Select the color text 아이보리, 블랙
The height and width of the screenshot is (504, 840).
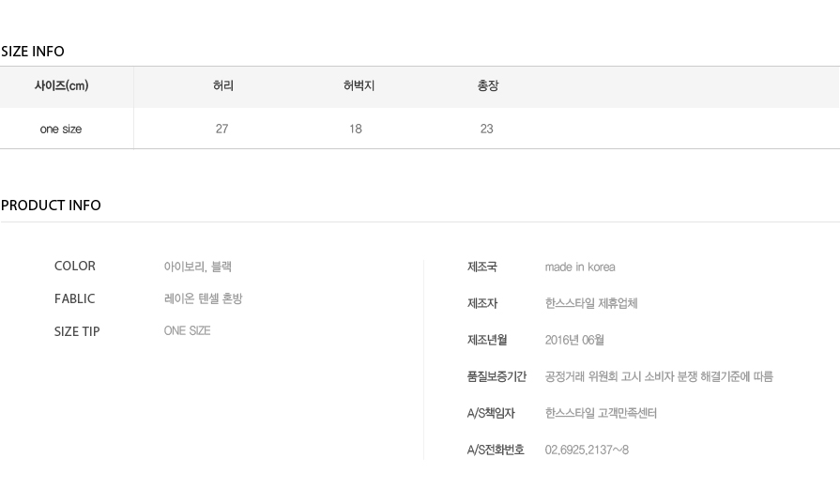pyautogui.click(x=198, y=267)
